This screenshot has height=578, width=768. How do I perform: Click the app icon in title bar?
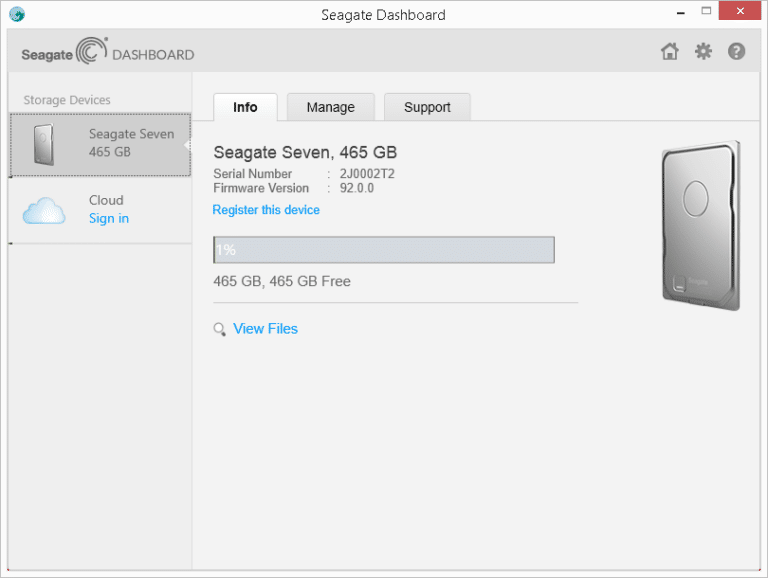click(x=17, y=14)
